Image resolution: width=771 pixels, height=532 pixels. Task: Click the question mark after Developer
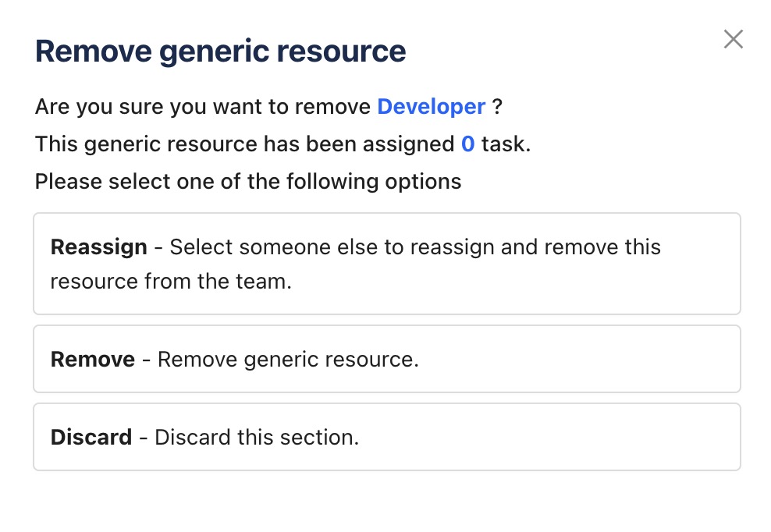[497, 107]
